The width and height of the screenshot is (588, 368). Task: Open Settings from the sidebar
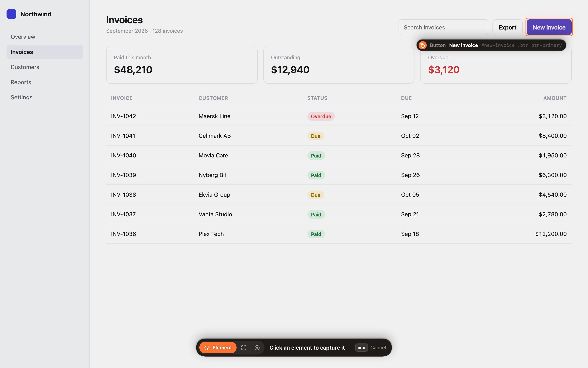pyautogui.click(x=45, y=97)
